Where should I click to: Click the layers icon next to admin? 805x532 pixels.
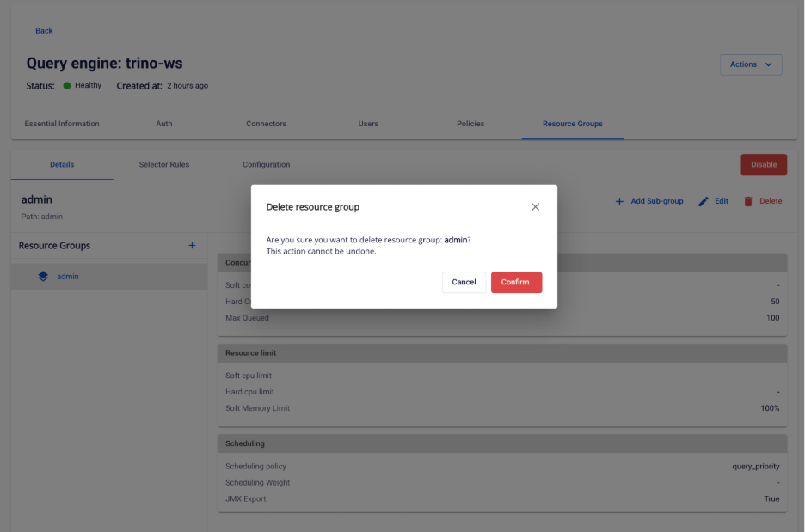pyautogui.click(x=43, y=277)
